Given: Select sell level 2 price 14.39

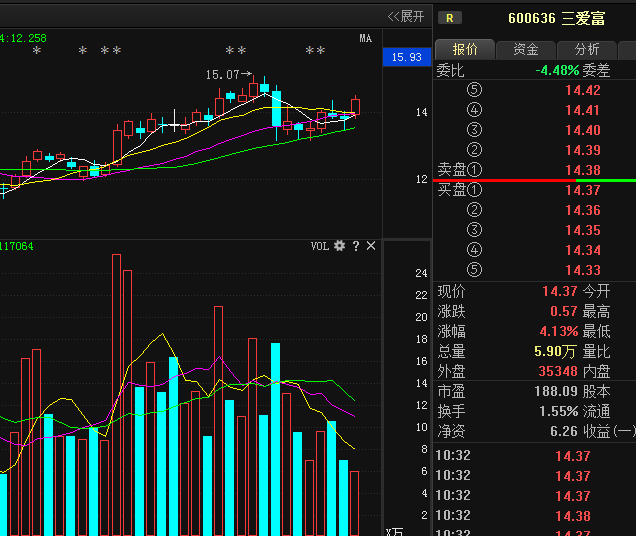Looking at the screenshot, I should pyautogui.click(x=583, y=150).
